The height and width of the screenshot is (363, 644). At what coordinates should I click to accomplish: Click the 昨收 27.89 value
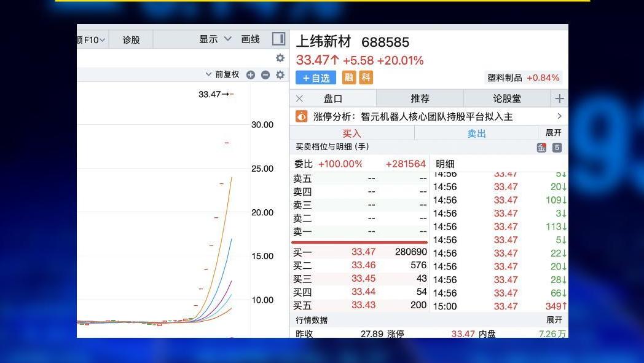coord(372,333)
